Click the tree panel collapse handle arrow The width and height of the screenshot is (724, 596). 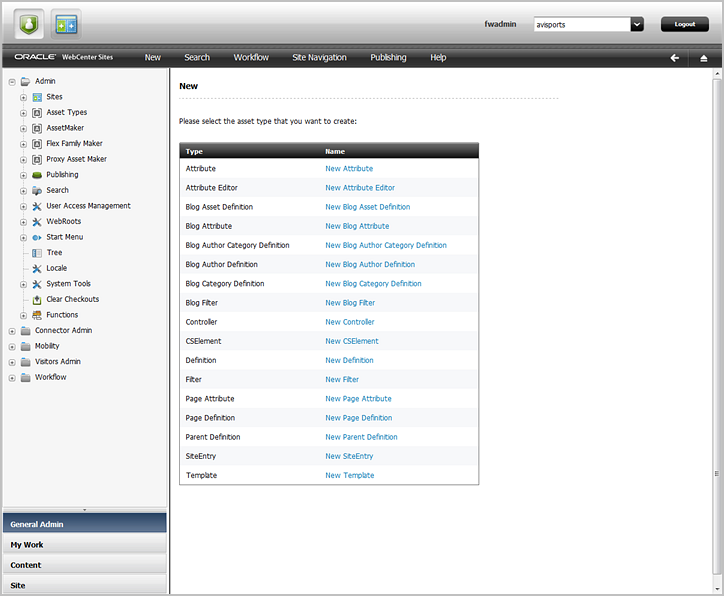click(x=84, y=510)
